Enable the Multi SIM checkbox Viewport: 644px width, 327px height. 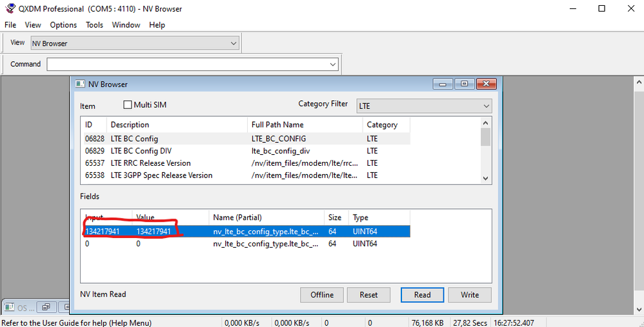pyautogui.click(x=128, y=104)
